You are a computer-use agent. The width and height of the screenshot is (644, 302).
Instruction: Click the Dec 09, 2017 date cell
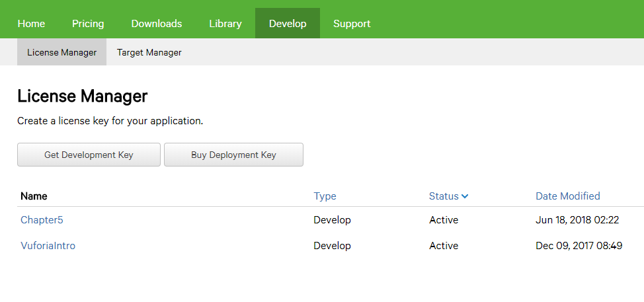click(579, 246)
